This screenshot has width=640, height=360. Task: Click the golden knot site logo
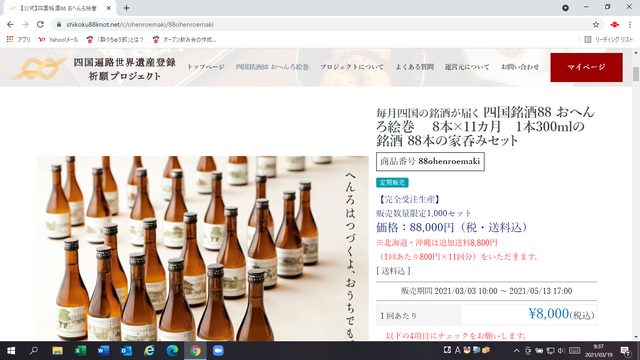pyautogui.click(x=40, y=68)
